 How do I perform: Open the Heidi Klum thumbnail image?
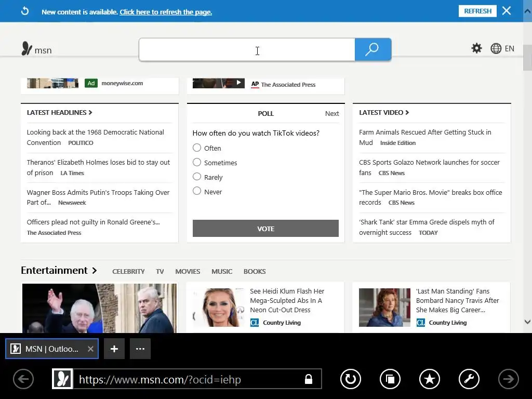coord(218,308)
